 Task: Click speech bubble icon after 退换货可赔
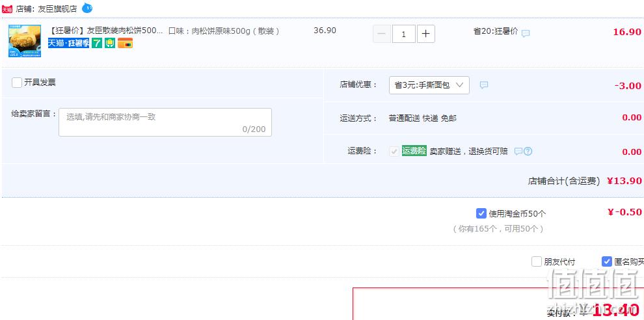pos(518,152)
